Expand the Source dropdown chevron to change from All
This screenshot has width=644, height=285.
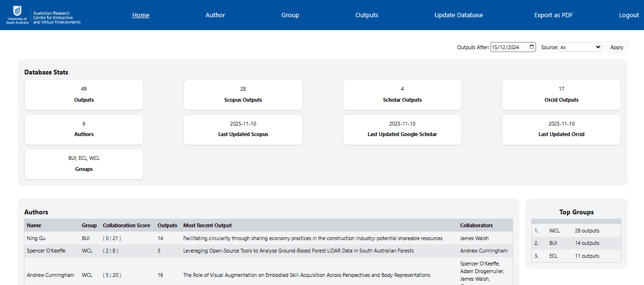pyautogui.click(x=598, y=47)
